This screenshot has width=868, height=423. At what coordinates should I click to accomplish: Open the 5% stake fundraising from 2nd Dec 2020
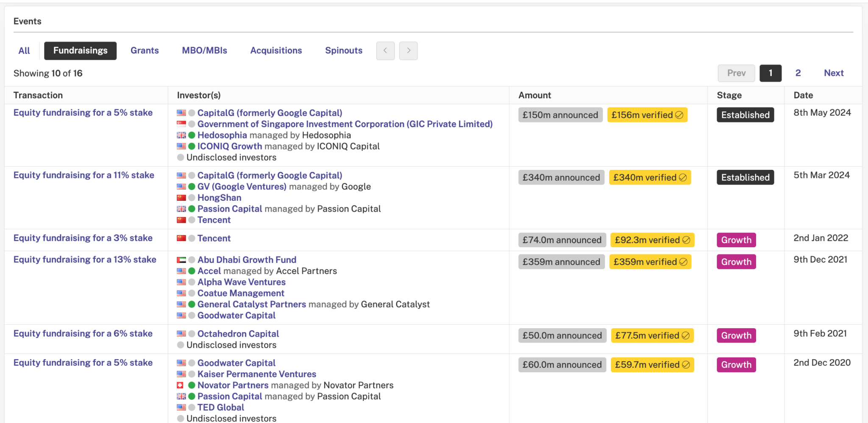pyautogui.click(x=83, y=363)
